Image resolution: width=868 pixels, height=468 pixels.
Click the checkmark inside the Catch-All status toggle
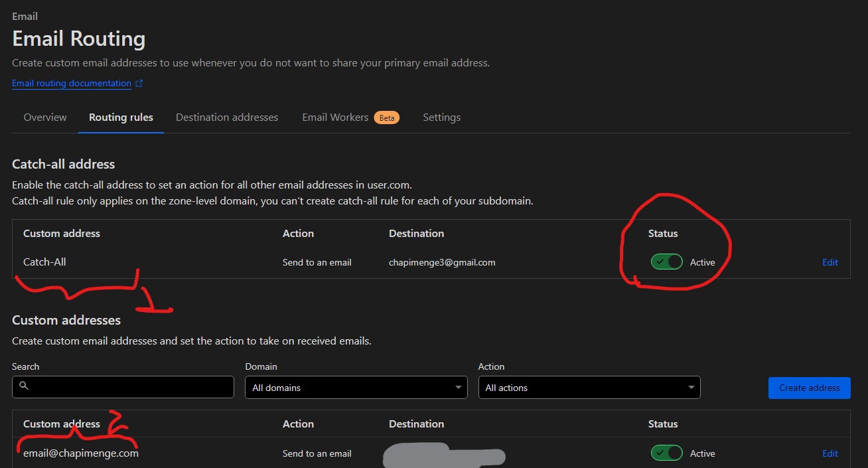pos(660,262)
